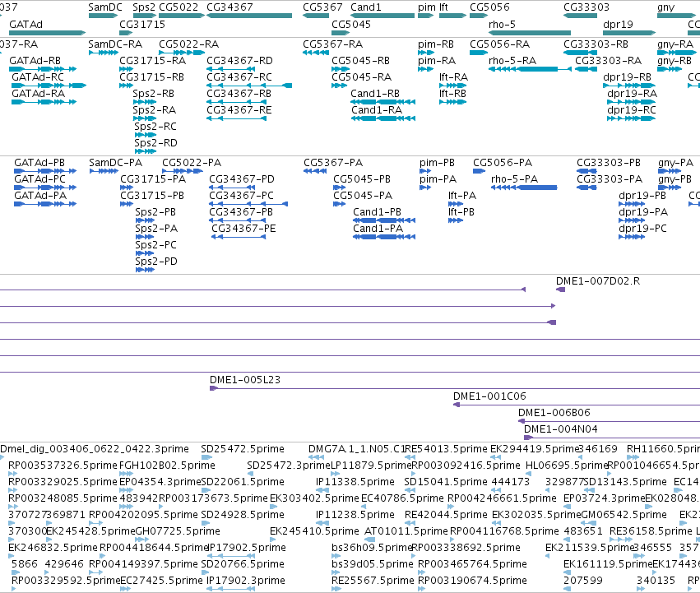The width and height of the screenshot is (700, 593).
Task: Select transcript rho-5-RA
Action: [x=530, y=69]
